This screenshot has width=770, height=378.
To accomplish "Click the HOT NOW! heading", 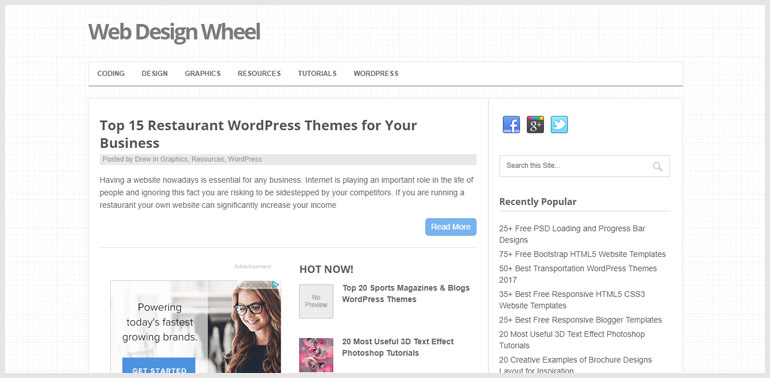I will click(326, 269).
